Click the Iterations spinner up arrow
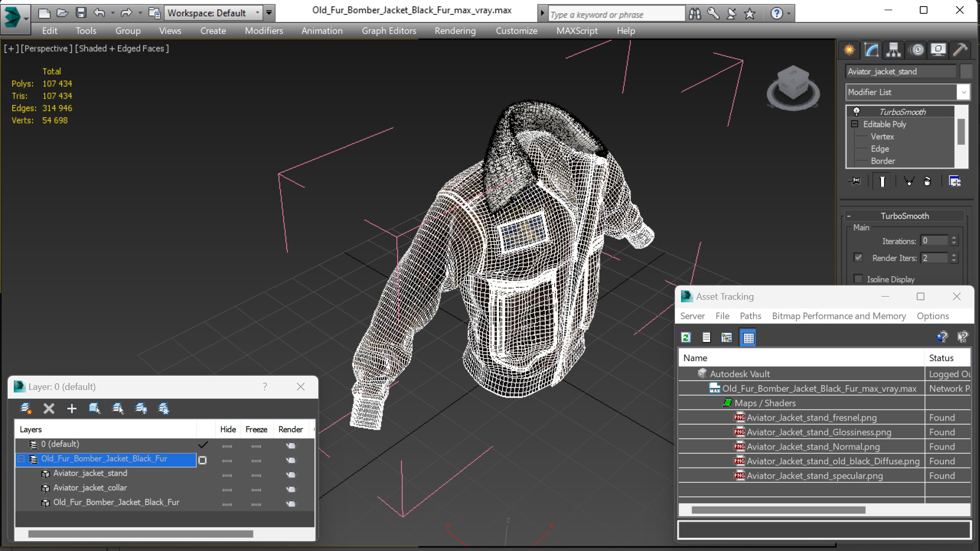The image size is (980, 551). click(x=954, y=238)
